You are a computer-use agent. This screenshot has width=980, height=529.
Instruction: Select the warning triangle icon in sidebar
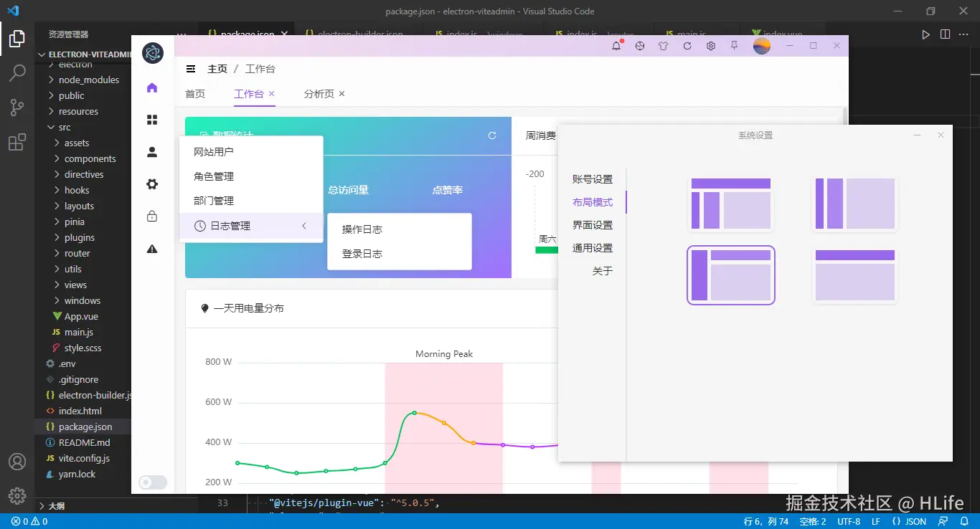click(152, 249)
